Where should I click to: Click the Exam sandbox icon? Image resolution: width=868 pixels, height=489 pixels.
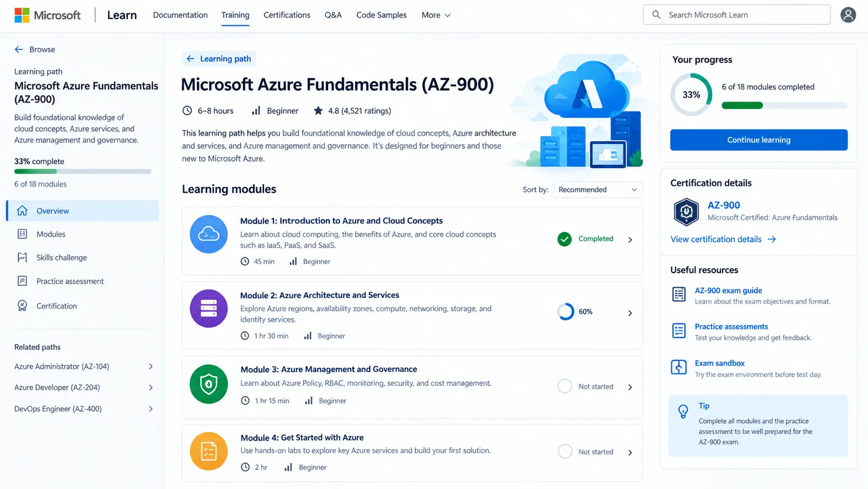click(x=679, y=367)
